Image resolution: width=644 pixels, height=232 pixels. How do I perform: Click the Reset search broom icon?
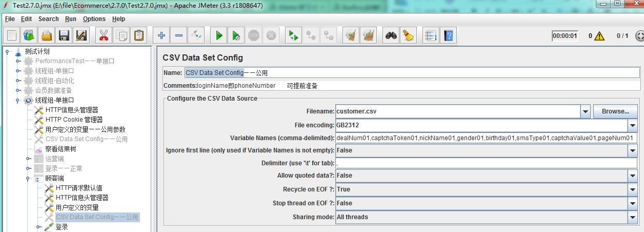pos(408,36)
